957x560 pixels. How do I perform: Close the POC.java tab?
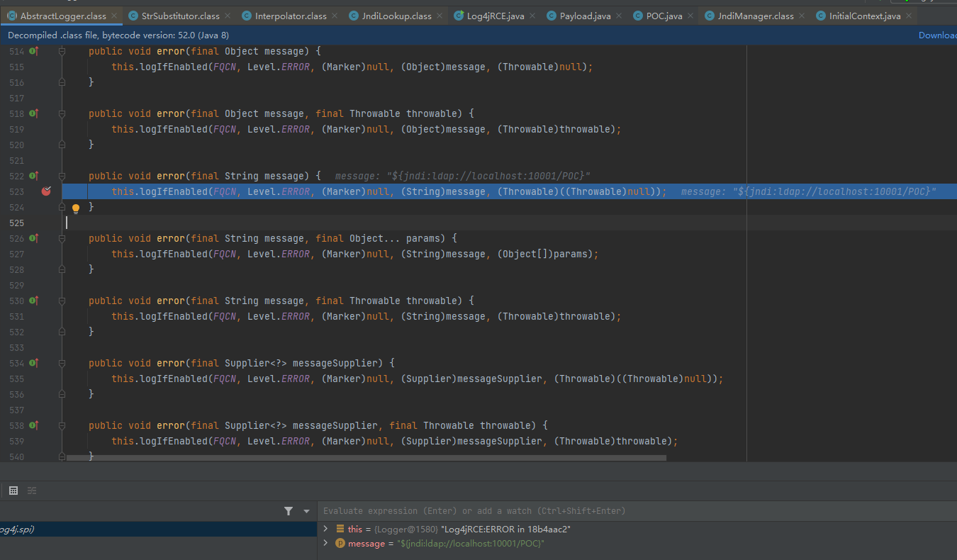[690, 16]
